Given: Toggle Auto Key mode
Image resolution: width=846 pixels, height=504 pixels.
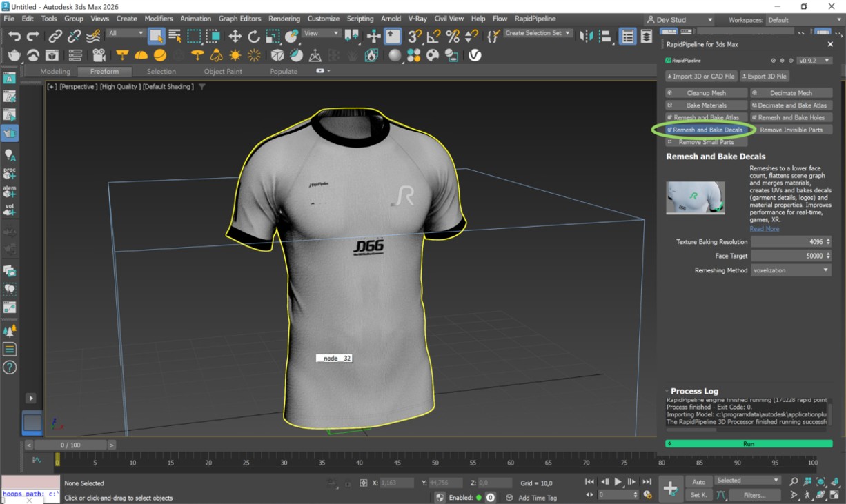Looking at the screenshot, I should (x=699, y=482).
